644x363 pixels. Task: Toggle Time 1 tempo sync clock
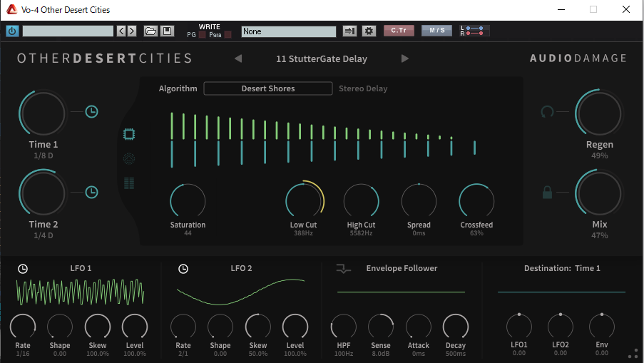click(91, 112)
